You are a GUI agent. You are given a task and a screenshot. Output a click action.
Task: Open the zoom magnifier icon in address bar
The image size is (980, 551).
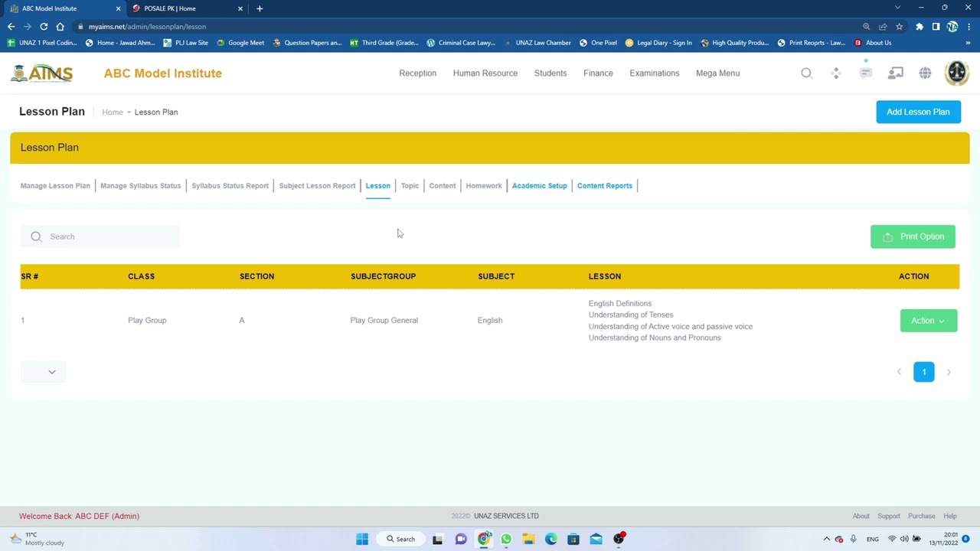[x=867, y=27]
